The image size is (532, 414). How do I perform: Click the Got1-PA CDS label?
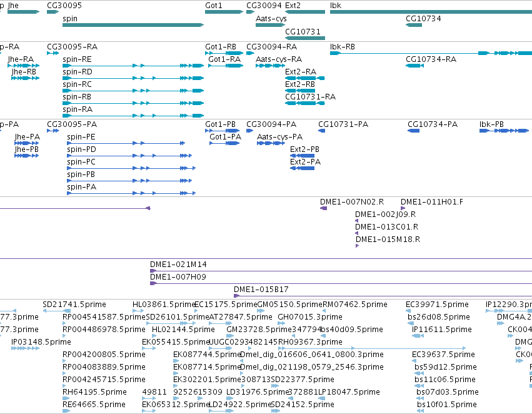click(x=225, y=137)
